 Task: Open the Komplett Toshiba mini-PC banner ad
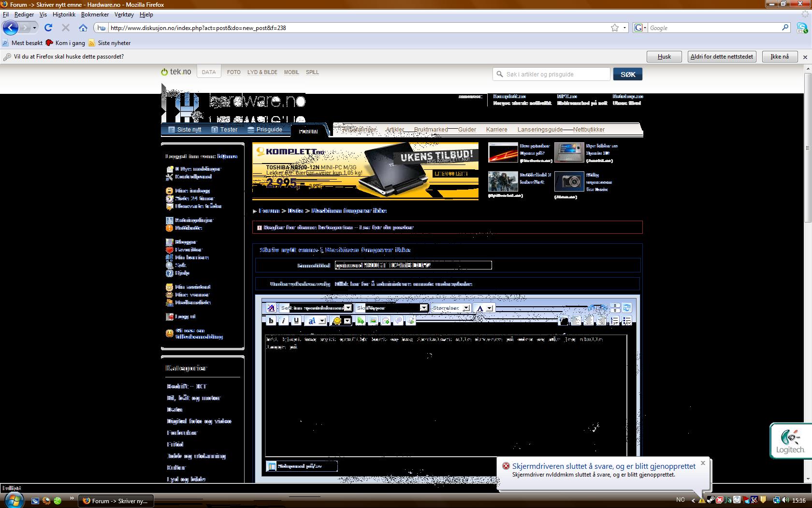tap(365, 171)
